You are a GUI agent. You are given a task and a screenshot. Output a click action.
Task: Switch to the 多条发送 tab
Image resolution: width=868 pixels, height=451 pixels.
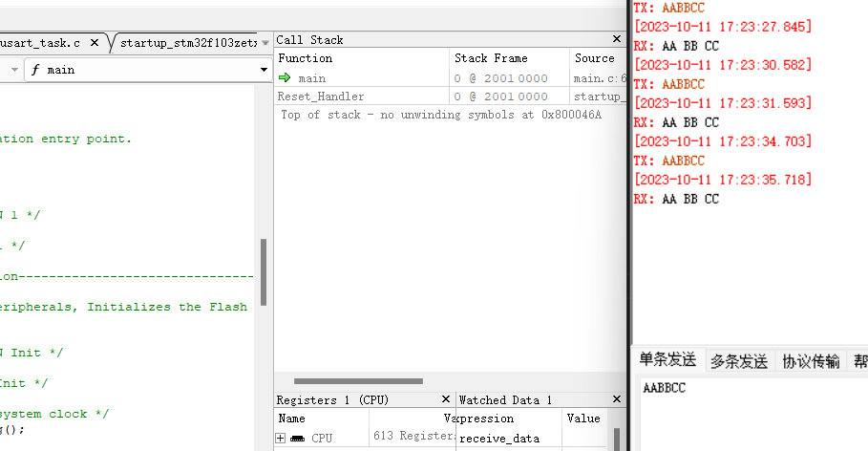tap(739, 362)
